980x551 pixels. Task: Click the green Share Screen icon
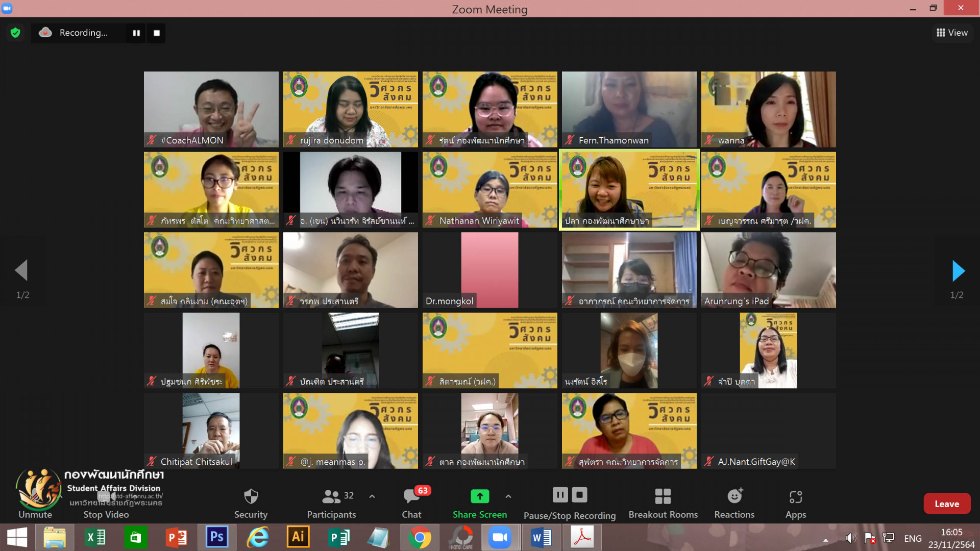click(479, 496)
